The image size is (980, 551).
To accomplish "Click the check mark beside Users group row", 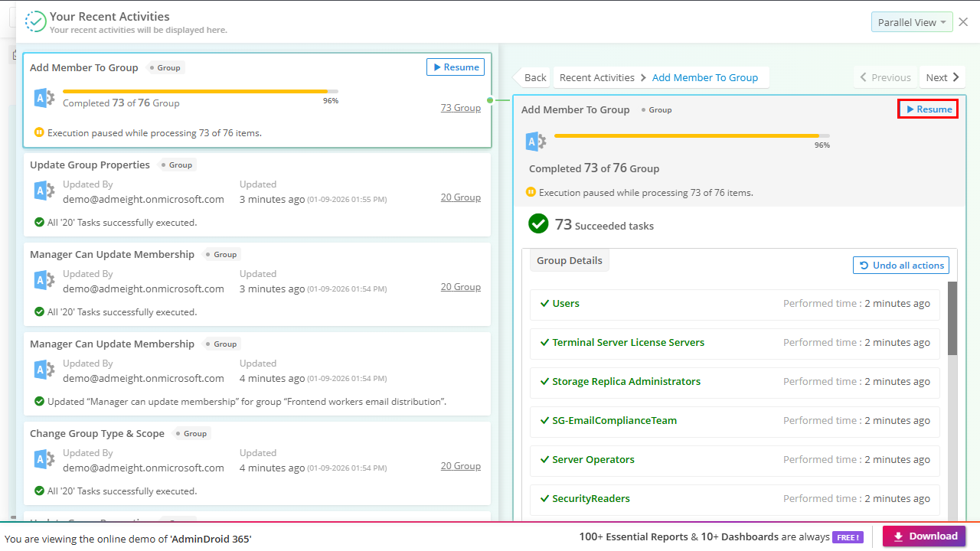I will pos(544,303).
